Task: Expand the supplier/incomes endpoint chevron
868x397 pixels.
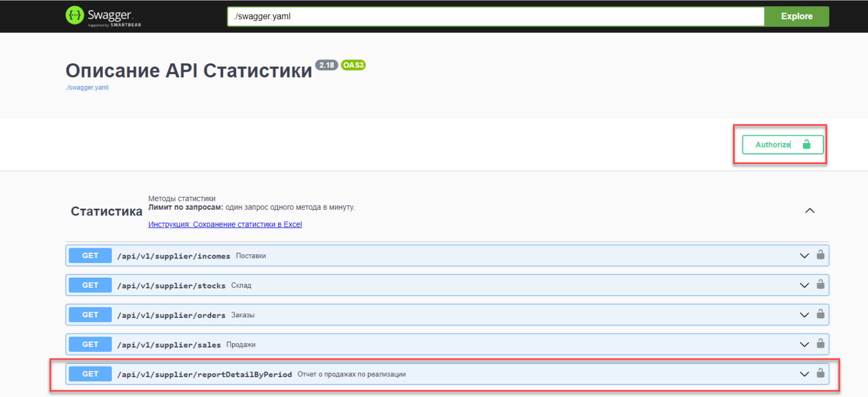Action: pos(804,256)
